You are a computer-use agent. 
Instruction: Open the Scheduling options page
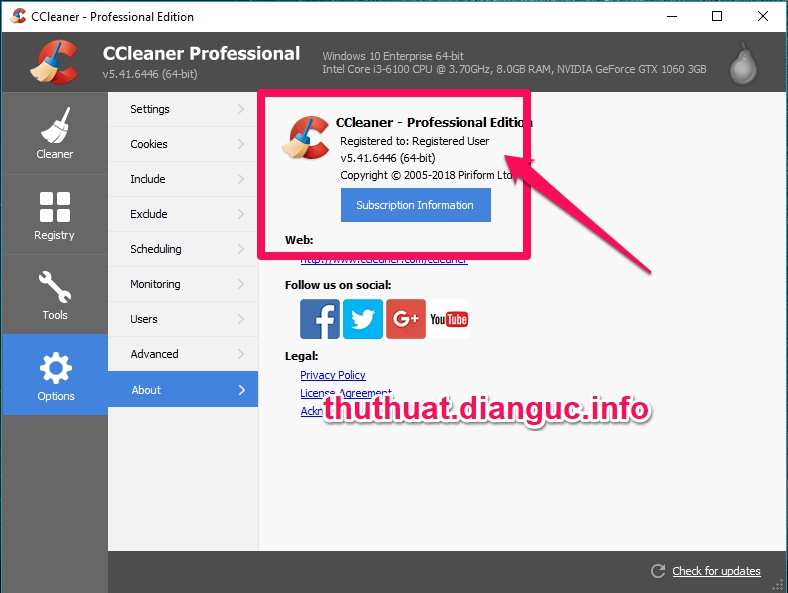click(x=183, y=249)
